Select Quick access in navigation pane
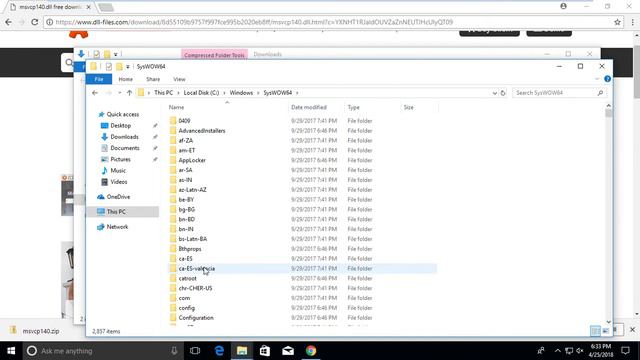 coord(122,114)
